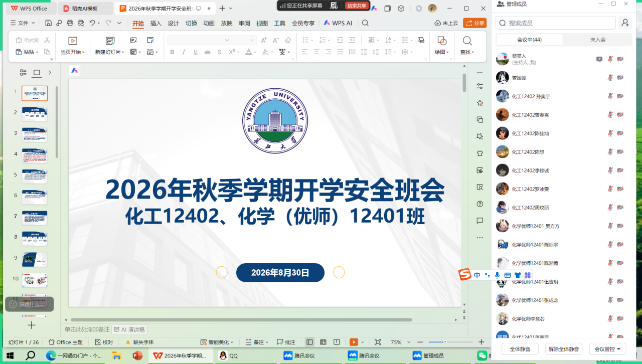Toggle microphone for 化工12402李修诚
The image size is (642, 364).
610,170
